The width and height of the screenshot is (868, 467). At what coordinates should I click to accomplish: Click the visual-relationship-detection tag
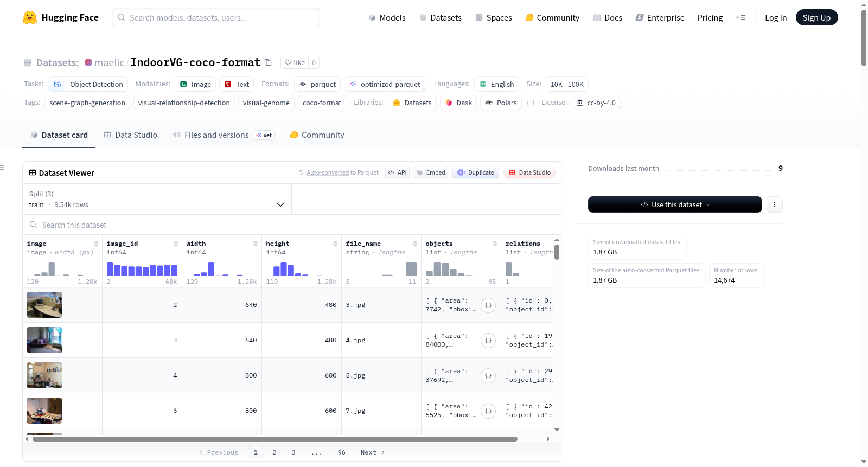click(x=184, y=103)
